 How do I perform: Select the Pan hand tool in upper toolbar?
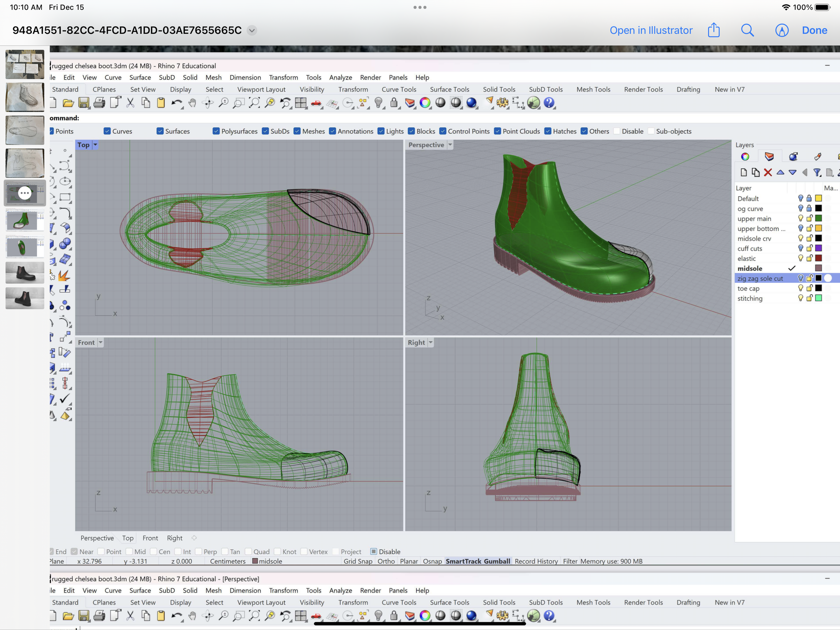[x=192, y=103]
